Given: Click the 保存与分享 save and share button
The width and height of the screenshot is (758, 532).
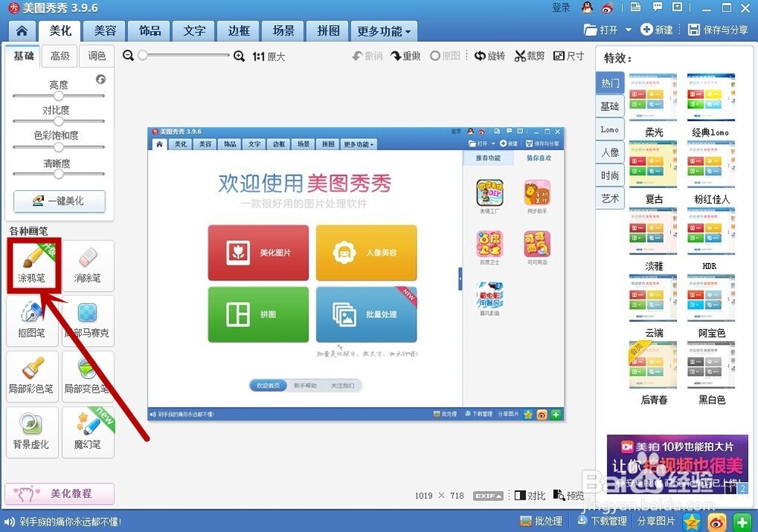Looking at the screenshot, I should tap(718, 30).
